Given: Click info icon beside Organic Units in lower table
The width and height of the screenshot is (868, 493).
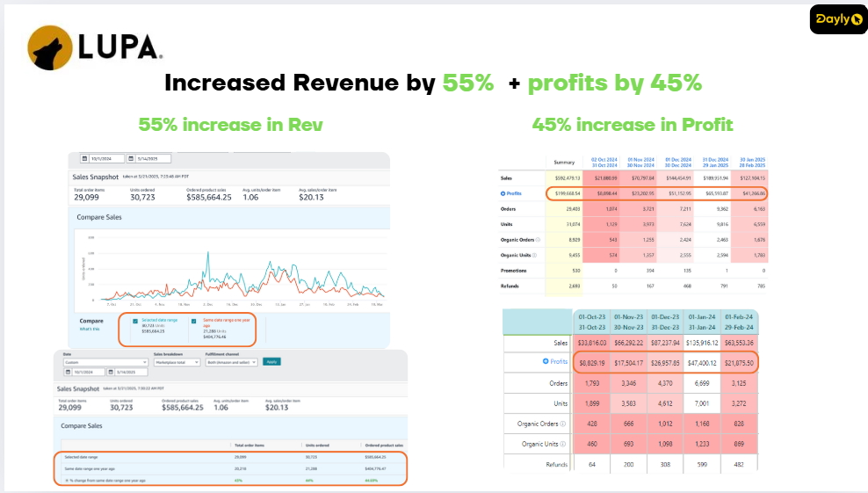Looking at the screenshot, I should pyautogui.click(x=562, y=445).
